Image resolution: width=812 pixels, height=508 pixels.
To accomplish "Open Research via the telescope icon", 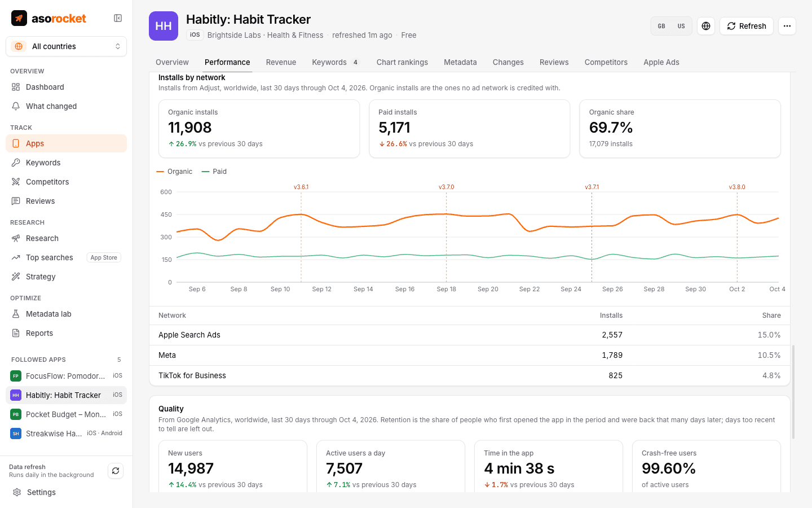I will (16, 238).
